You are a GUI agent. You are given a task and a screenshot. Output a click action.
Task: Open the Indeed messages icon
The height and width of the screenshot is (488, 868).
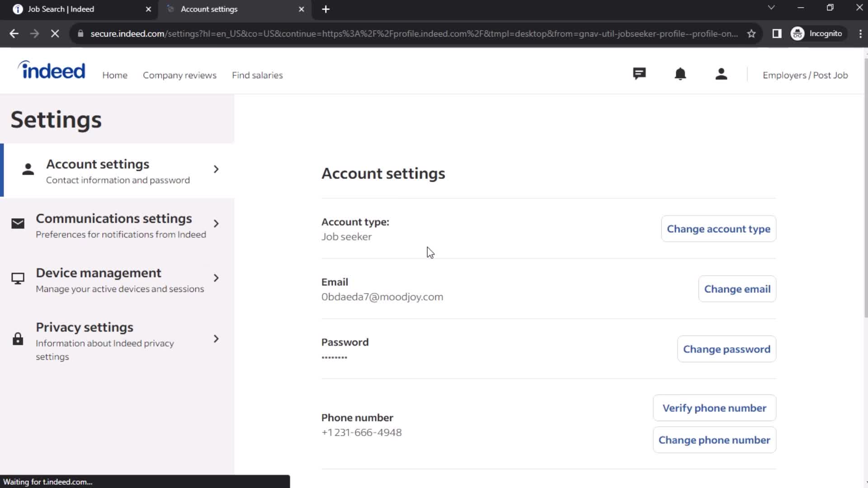click(x=639, y=74)
